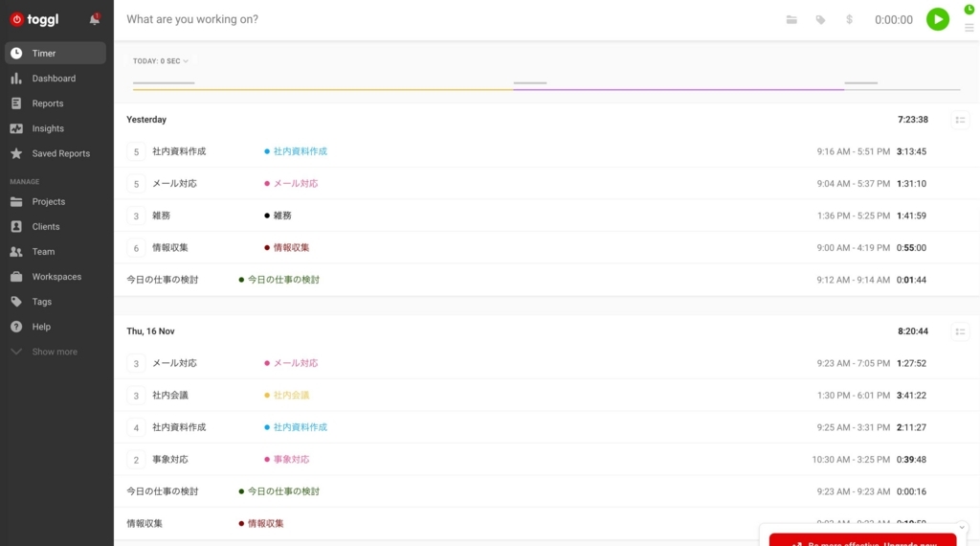Open the Timer menu item
980x546 pixels.
click(x=56, y=53)
